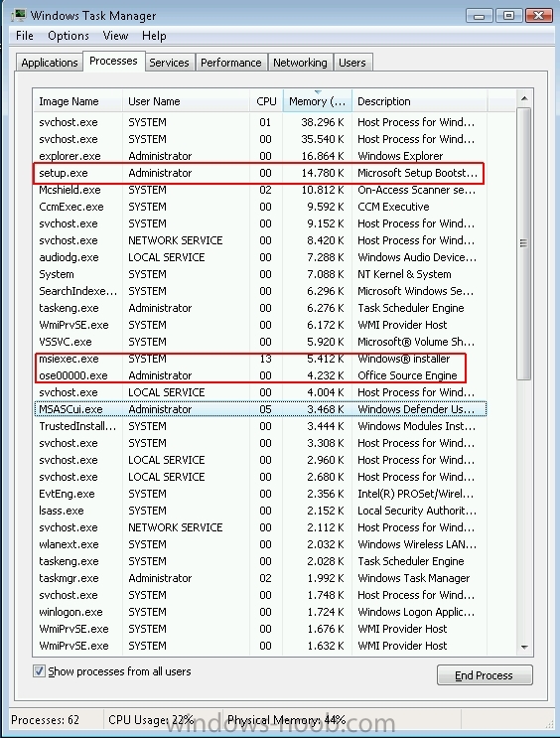Maximize the Task Manager window
The image size is (560, 738).
pos(508,16)
